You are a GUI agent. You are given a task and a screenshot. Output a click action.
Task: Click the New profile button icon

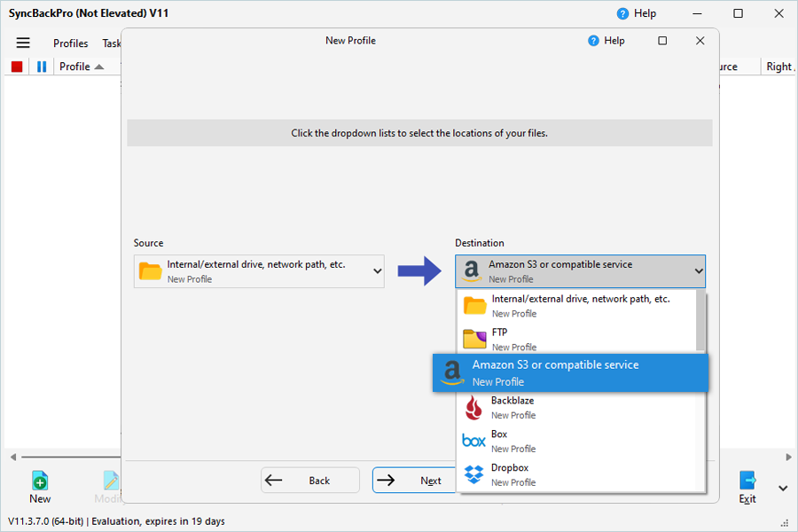[x=40, y=481]
